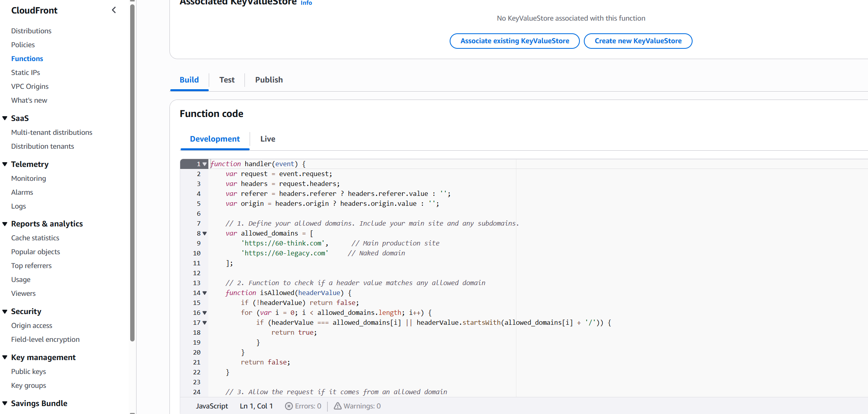Fold the isAllowed function at line 14
Image resolution: width=868 pixels, height=414 pixels.
click(x=205, y=293)
